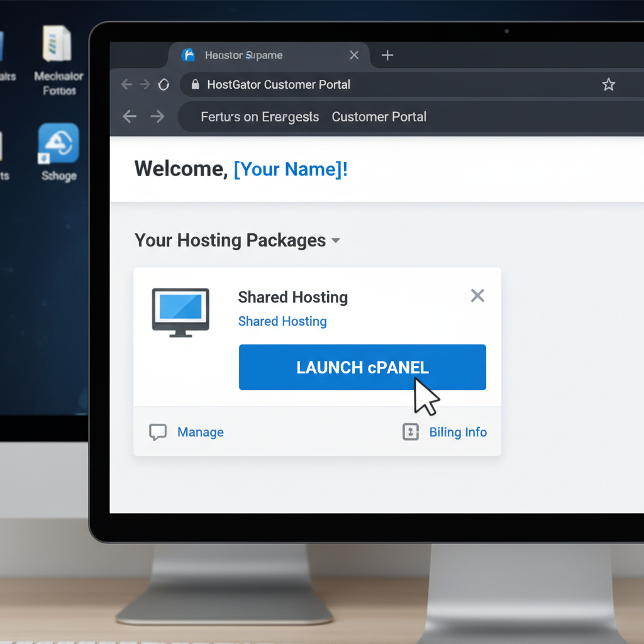Select the monitor icon on the hosting card
Image resolution: width=644 pixels, height=644 pixels.
pyautogui.click(x=180, y=312)
